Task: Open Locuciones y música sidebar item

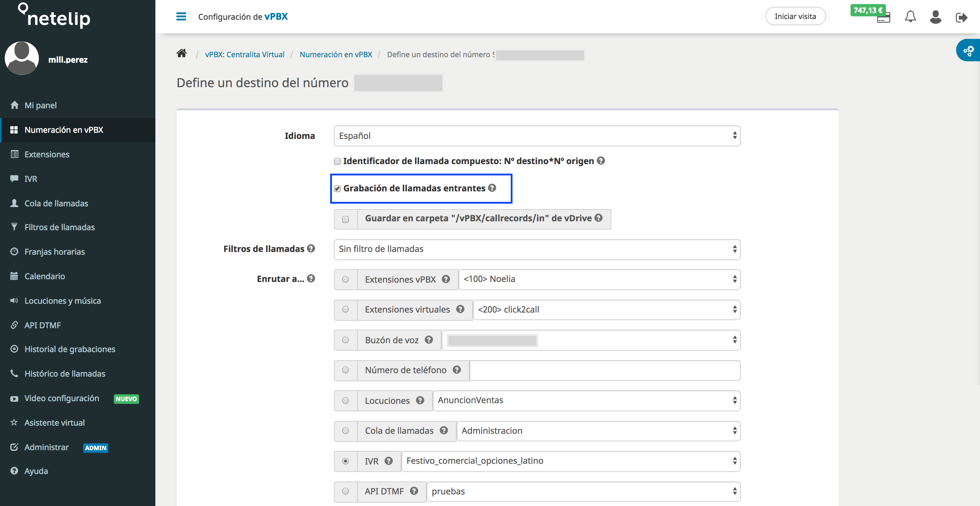Action: (78, 300)
